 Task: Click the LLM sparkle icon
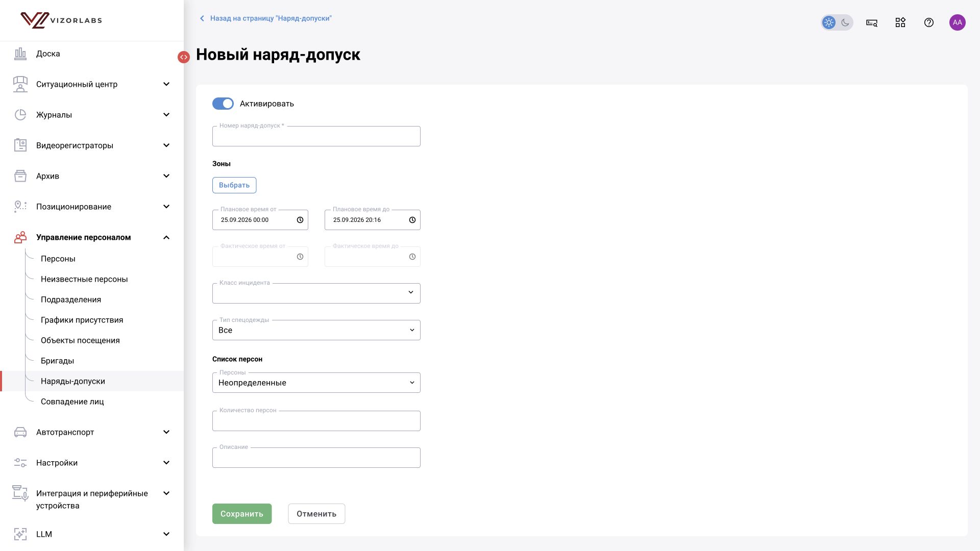20,534
